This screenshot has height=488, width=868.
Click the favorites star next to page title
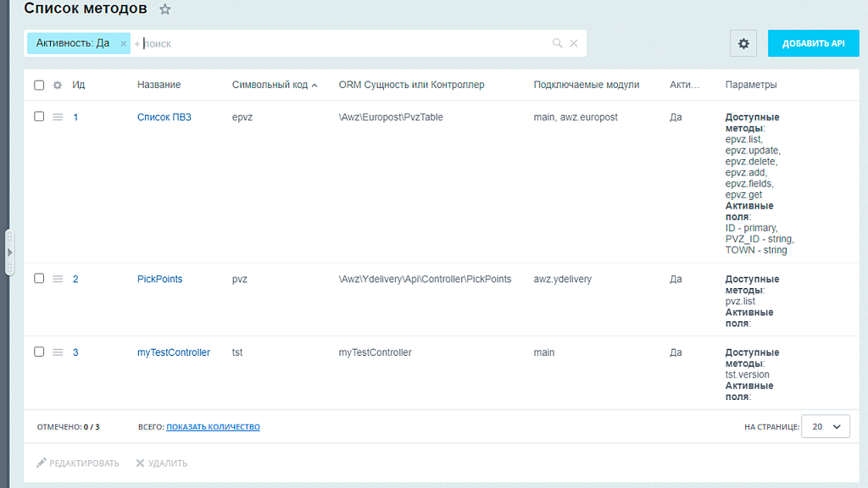point(165,9)
